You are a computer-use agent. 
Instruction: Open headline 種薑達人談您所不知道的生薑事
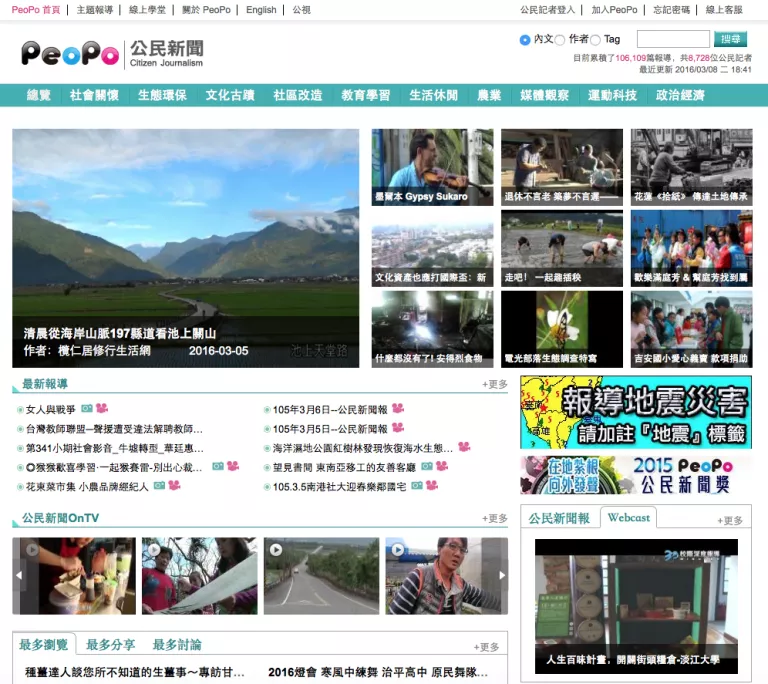pos(135,672)
